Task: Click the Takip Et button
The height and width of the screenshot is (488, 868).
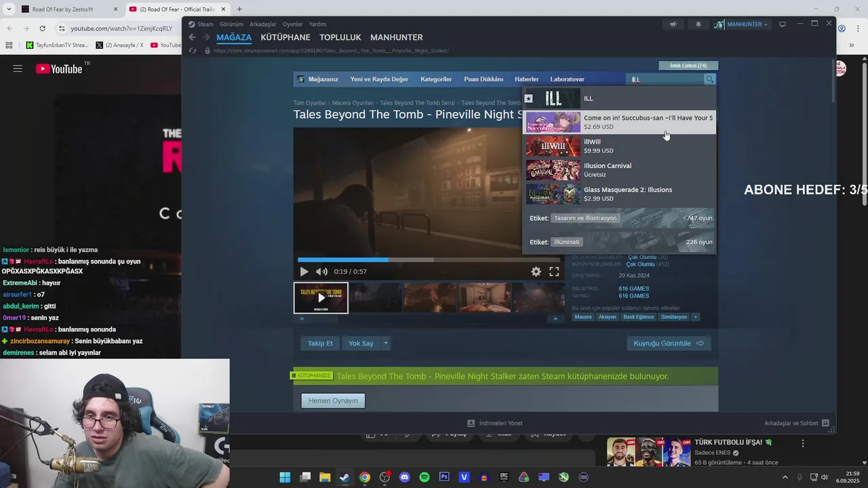Action: tap(320, 344)
